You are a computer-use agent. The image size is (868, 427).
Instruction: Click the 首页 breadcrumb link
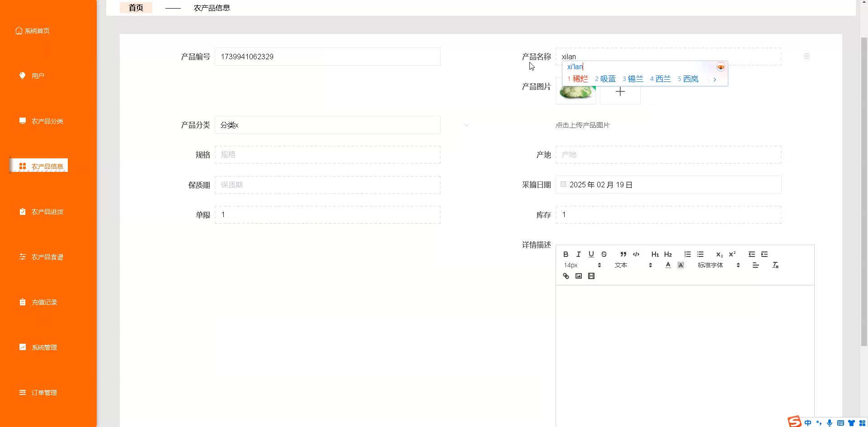pyautogui.click(x=136, y=8)
